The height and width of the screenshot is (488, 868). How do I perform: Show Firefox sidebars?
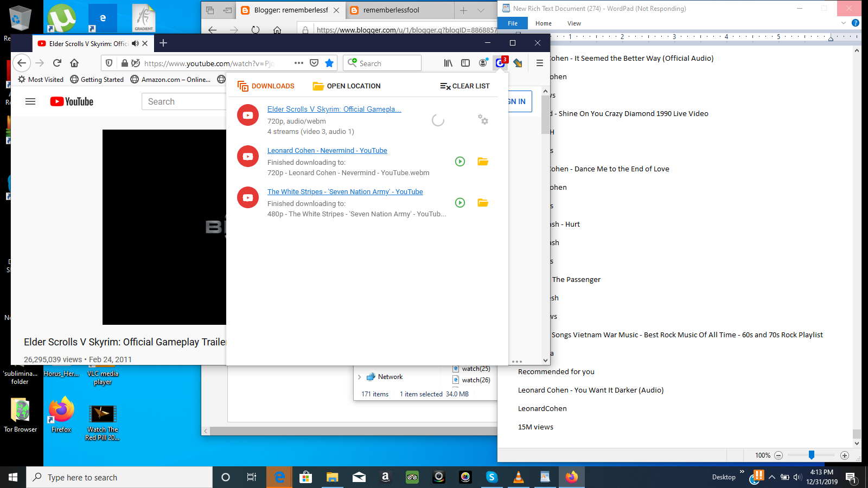click(465, 63)
